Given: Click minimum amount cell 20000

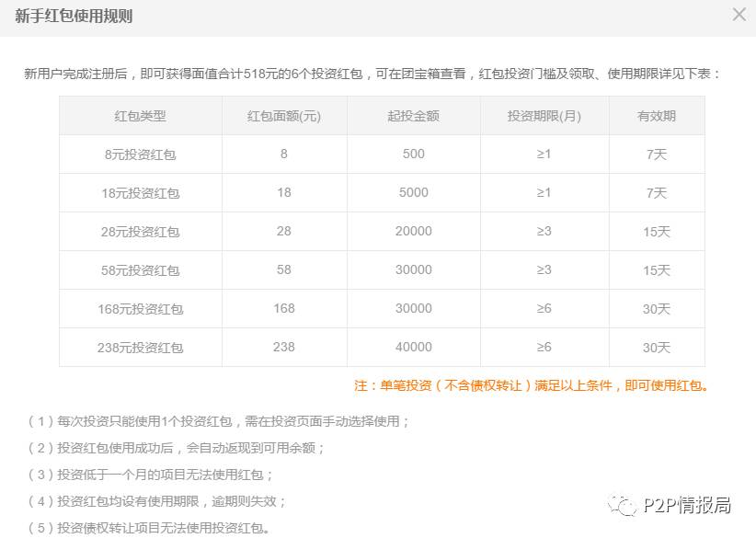Looking at the screenshot, I should pos(414,231).
